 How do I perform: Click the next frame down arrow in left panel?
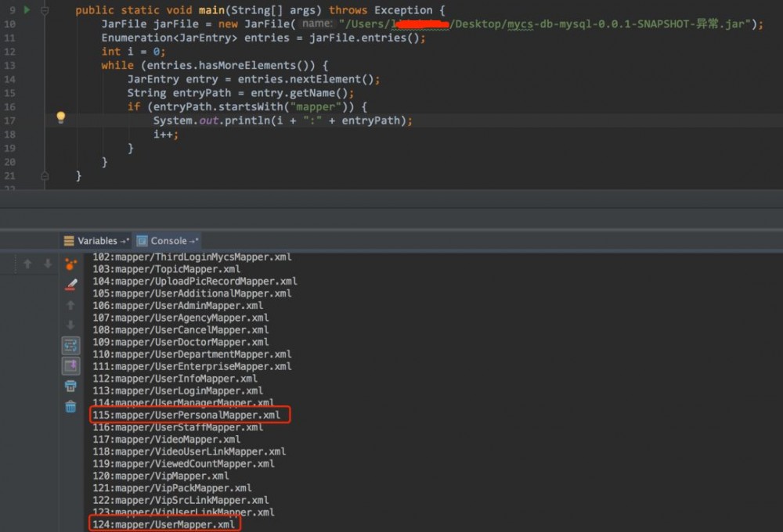click(48, 264)
